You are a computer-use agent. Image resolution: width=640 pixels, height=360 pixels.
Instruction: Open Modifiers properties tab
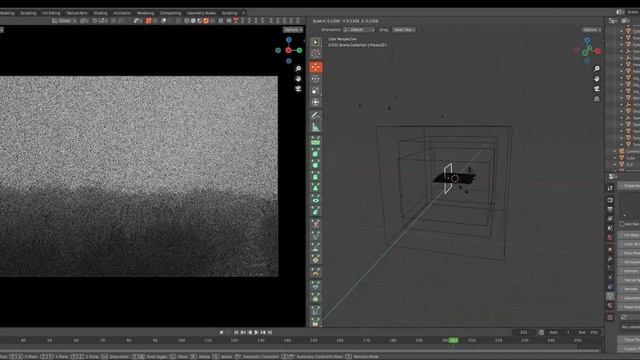pyautogui.click(x=610, y=259)
